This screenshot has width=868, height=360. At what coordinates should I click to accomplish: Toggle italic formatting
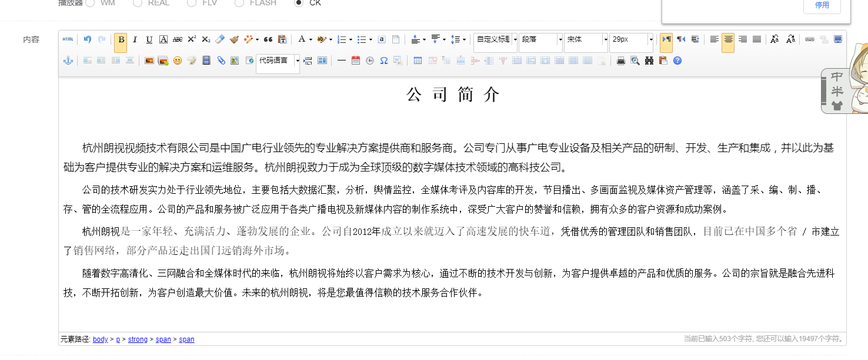point(135,39)
